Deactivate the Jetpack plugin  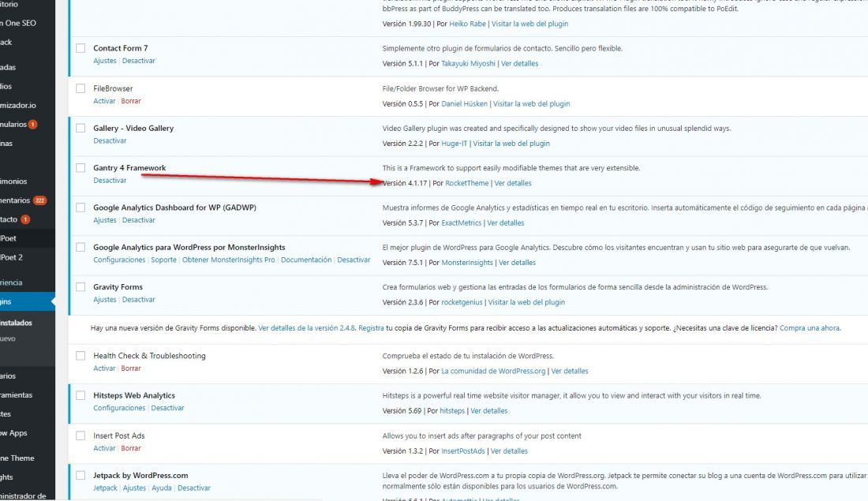pyautogui.click(x=194, y=488)
